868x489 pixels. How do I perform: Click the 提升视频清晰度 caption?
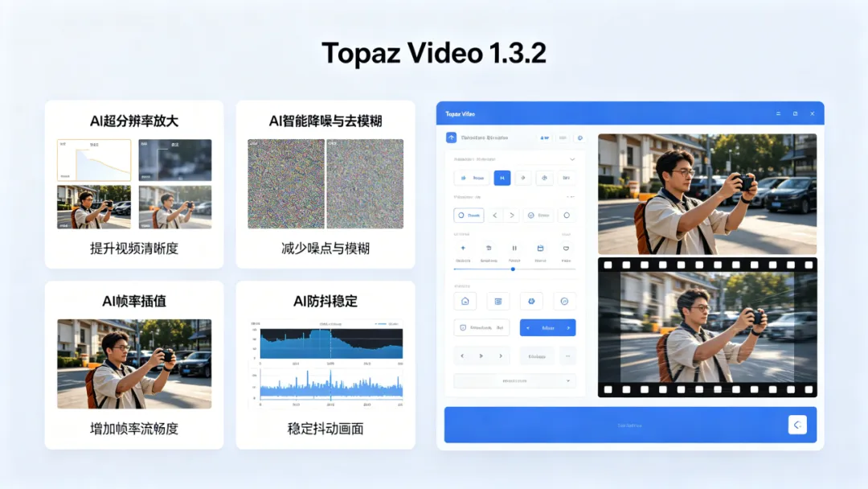(x=134, y=248)
